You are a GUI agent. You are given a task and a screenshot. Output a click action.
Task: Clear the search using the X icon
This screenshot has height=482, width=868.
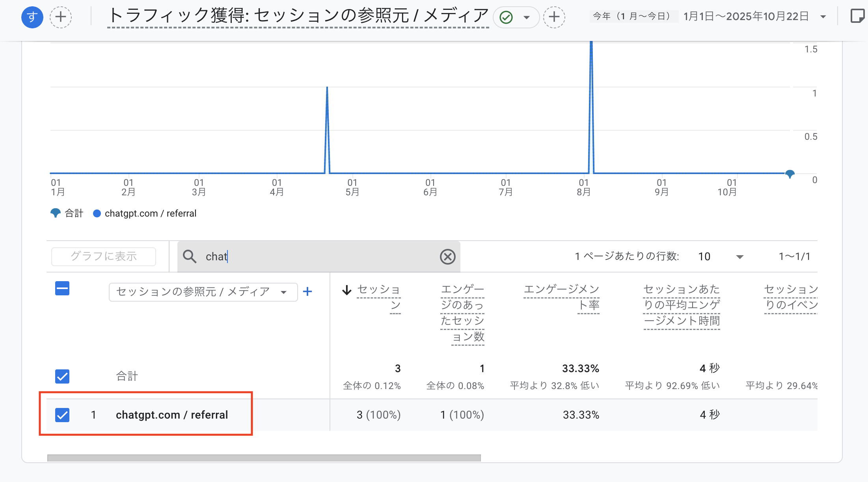(x=447, y=256)
